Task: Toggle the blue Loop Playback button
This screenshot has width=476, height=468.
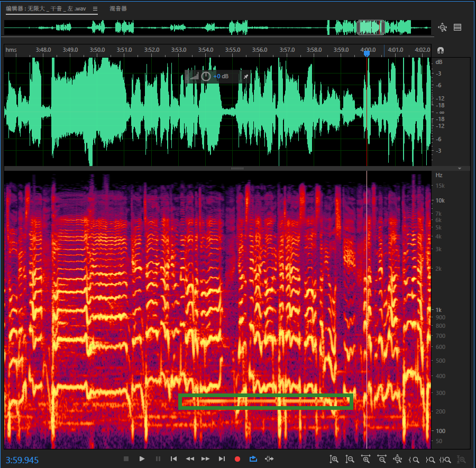Action: point(253,459)
